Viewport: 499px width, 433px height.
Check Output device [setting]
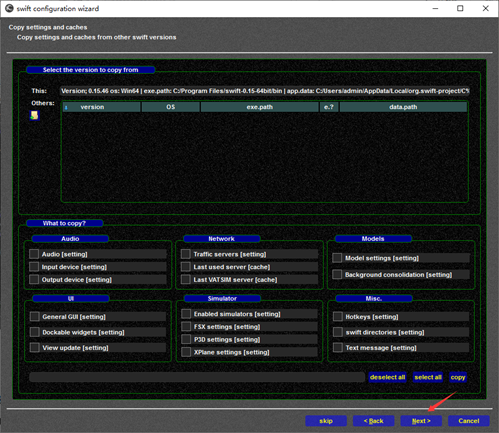34,279
